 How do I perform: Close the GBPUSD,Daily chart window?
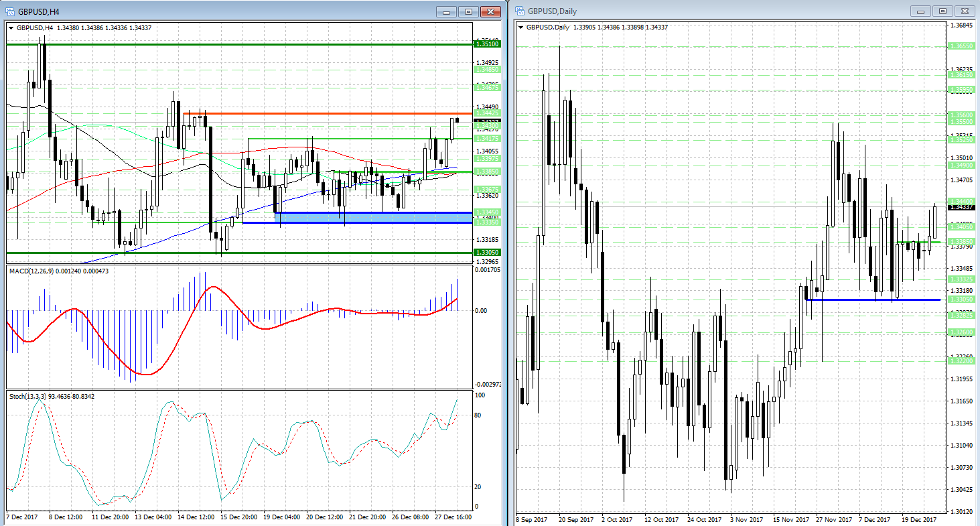(x=965, y=11)
